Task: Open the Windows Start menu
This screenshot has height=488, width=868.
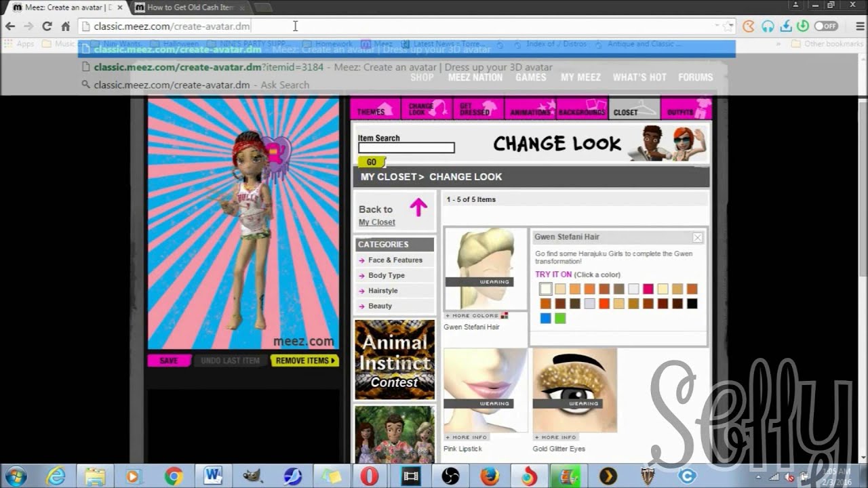Action: click(x=16, y=476)
